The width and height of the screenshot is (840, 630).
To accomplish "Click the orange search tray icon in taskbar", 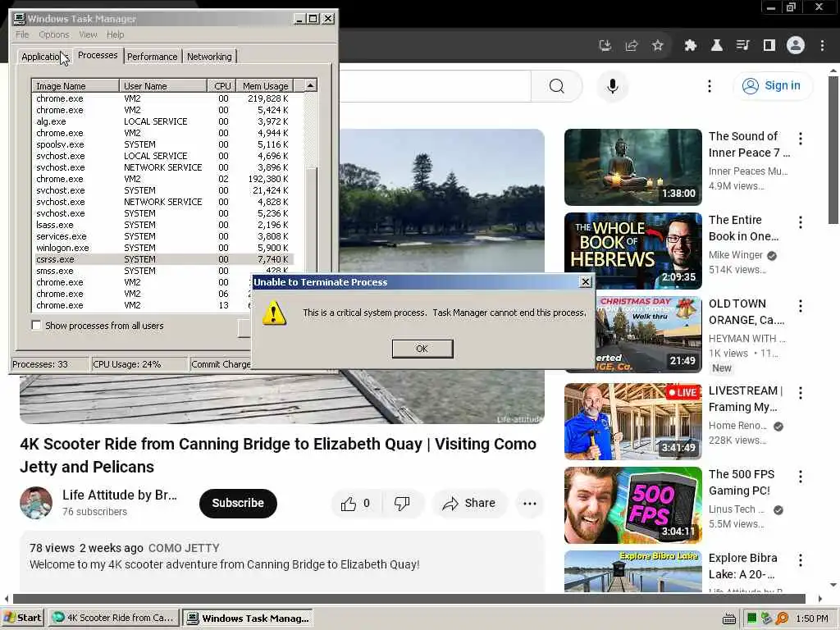I will coord(782,619).
